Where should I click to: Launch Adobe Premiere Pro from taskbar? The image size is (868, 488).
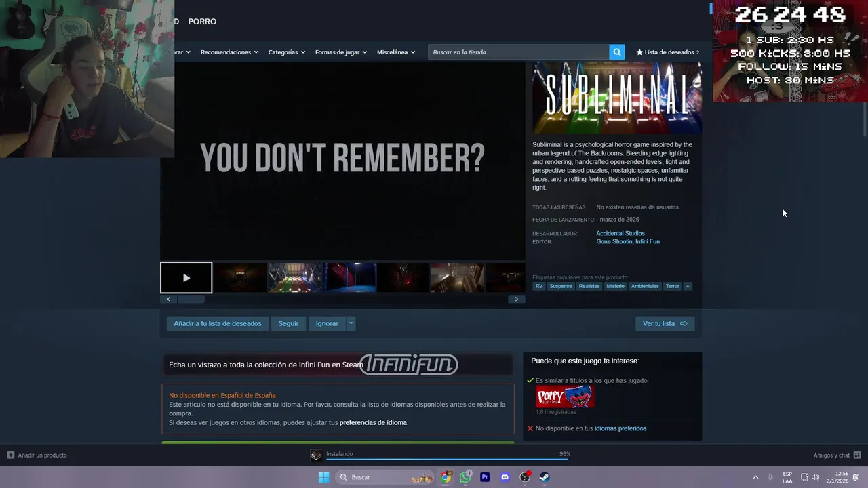485,477
